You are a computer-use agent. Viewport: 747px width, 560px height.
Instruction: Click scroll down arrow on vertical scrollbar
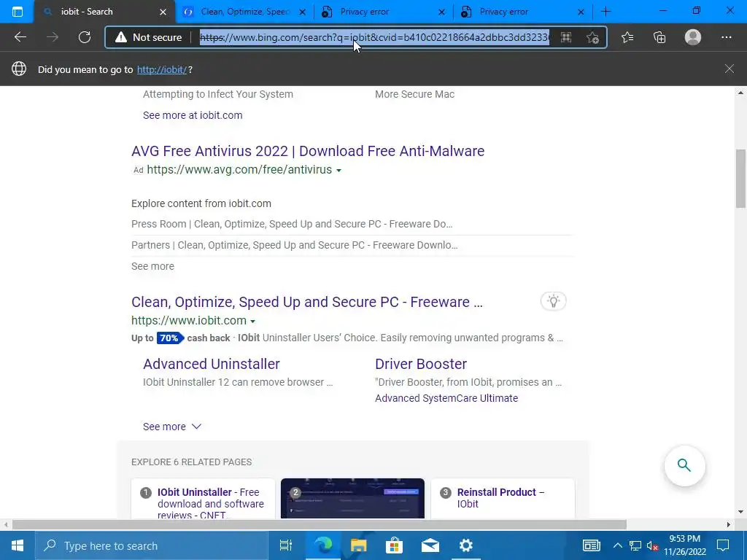(x=740, y=513)
